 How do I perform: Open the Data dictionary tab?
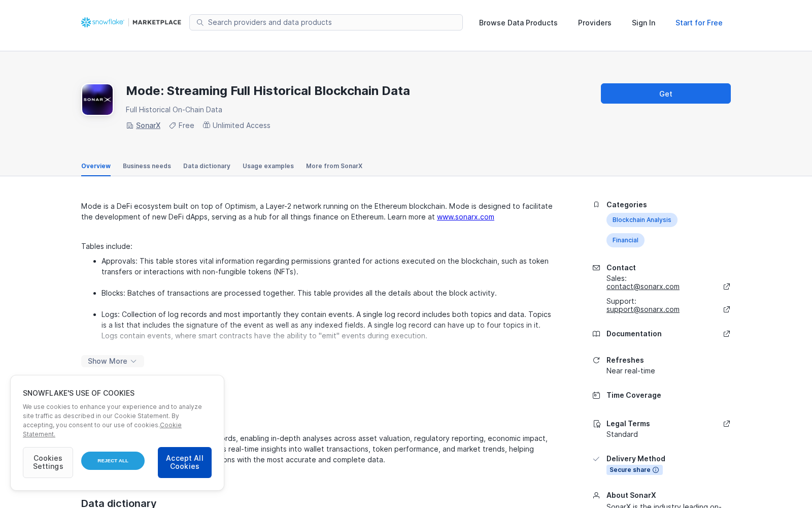tap(207, 166)
